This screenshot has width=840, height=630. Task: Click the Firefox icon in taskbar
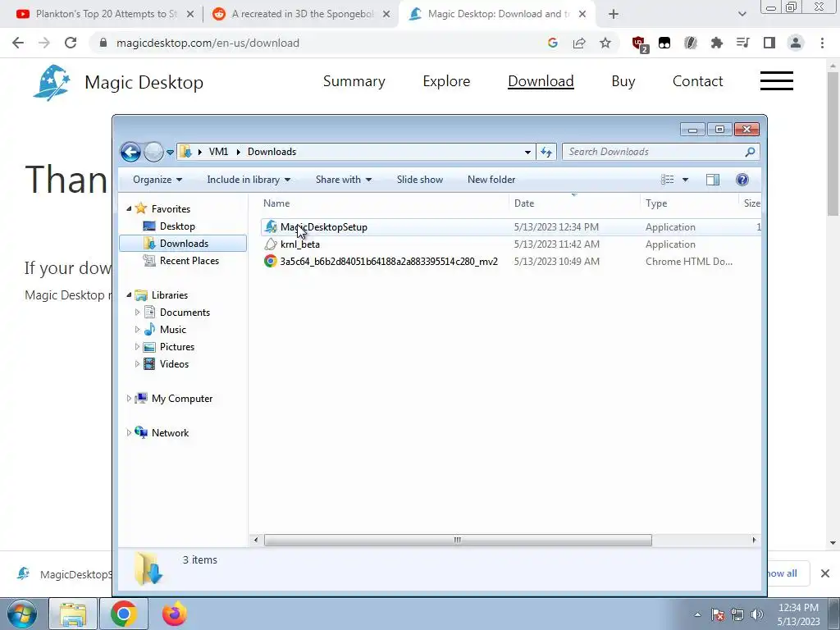[x=175, y=614]
